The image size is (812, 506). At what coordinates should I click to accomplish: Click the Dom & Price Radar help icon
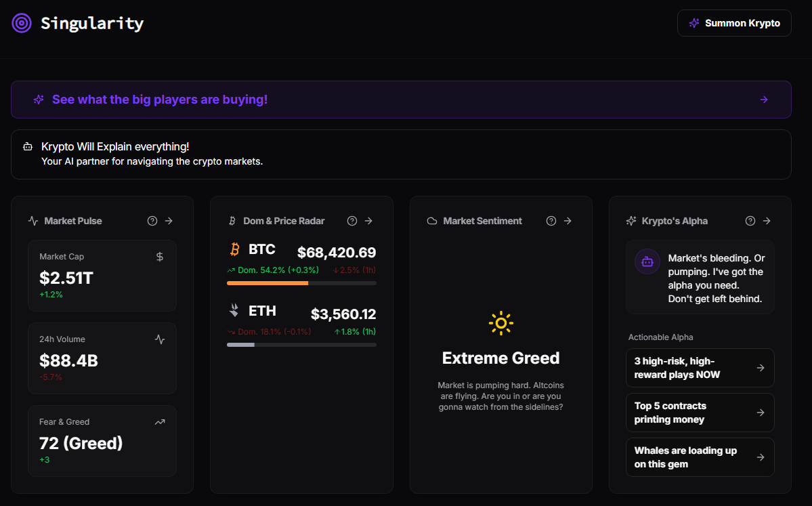(x=352, y=221)
